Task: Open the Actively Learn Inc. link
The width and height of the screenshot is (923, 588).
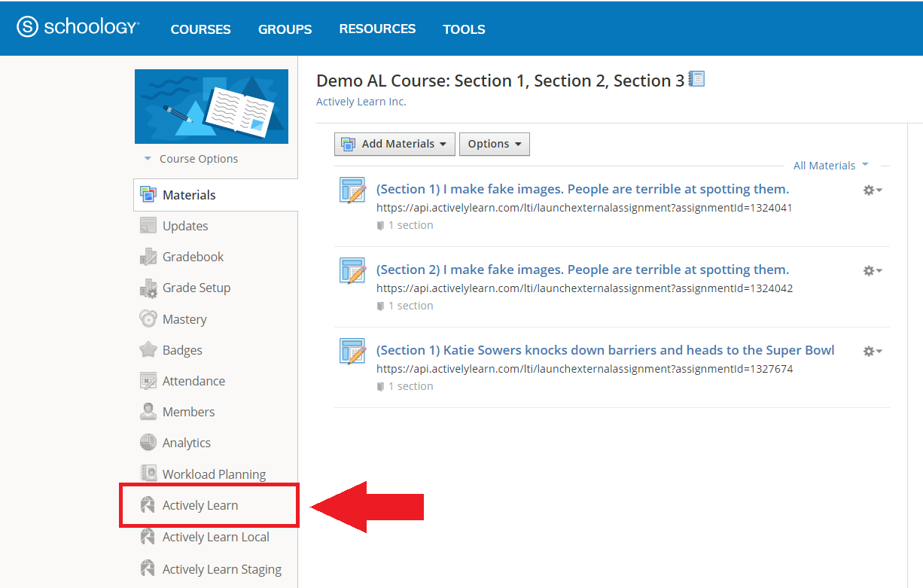Action: click(361, 102)
